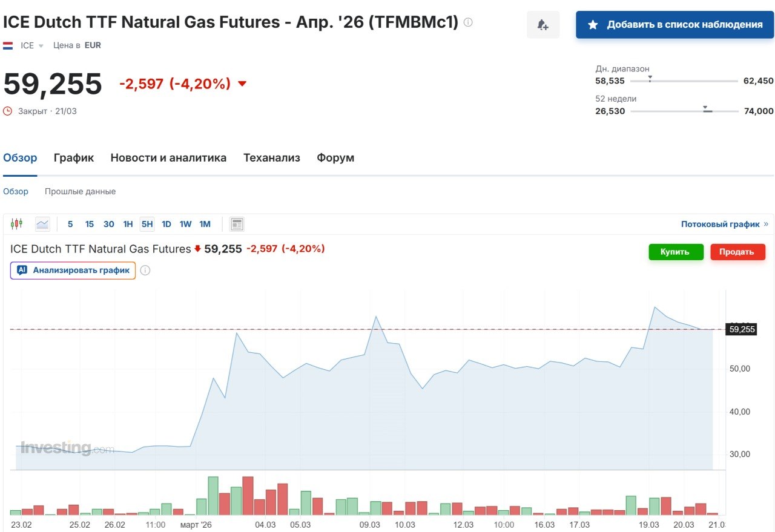Select candlestick chart type icon
This screenshot has height=532, width=775.
pos(16,224)
